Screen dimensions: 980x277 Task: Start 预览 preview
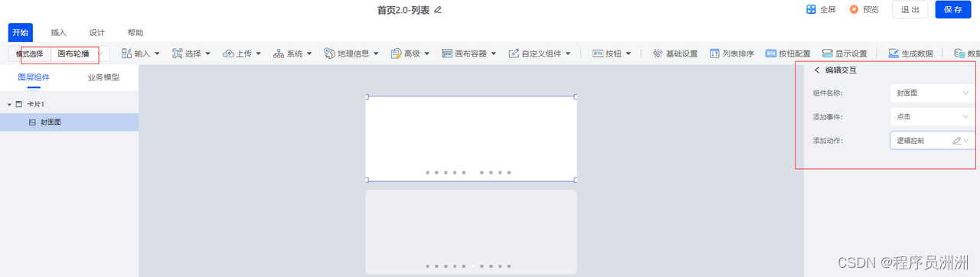[x=864, y=10]
